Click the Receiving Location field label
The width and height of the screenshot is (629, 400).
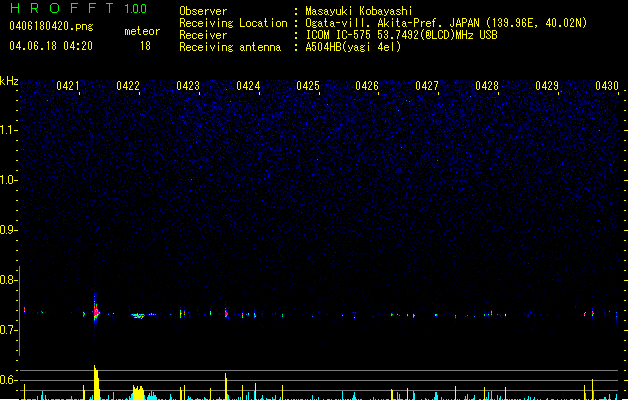(x=233, y=23)
